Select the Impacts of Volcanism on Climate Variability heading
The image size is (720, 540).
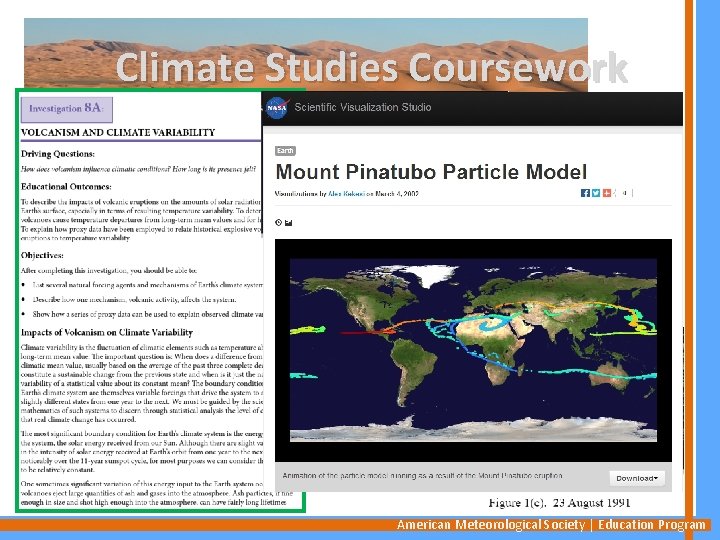point(107,332)
